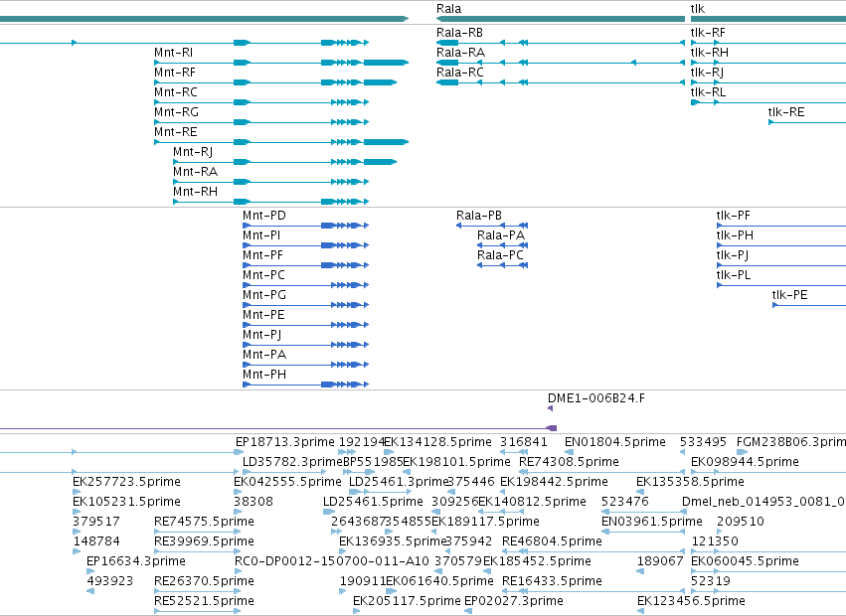Image resolution: width=846 pixels, height=616 pixels.
Task: Select the Rala gene label
Action: tap(449, 9)
